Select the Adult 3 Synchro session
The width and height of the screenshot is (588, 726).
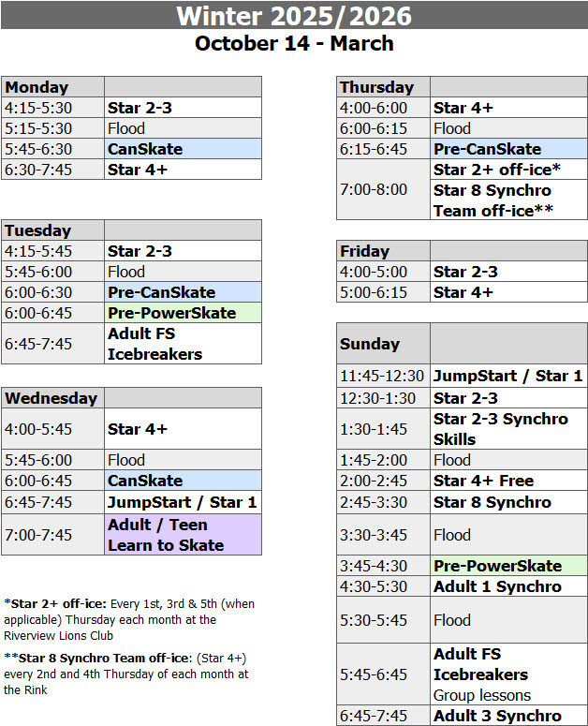tap(508, 716)
